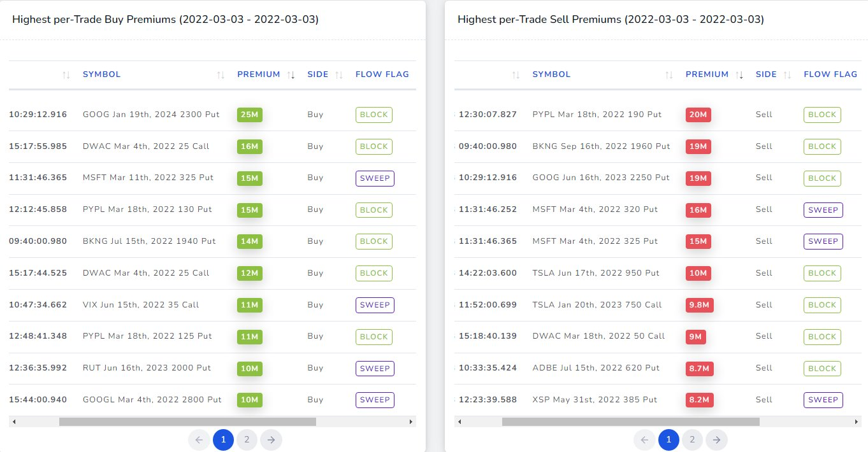The height and width of the screenshot is (452, 868).
Task: Click SWEEP flag on XSP 385 Put row
Action: pos(823,400)
